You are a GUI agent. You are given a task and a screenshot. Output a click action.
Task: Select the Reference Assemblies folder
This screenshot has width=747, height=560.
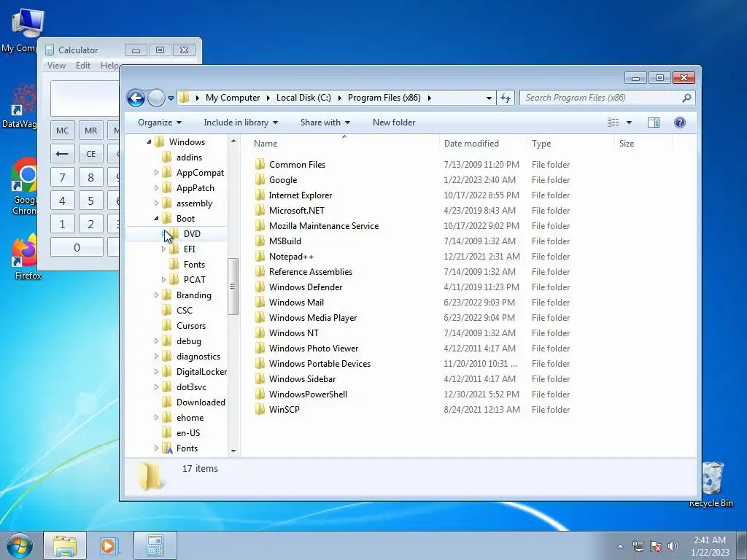point(311,271)
